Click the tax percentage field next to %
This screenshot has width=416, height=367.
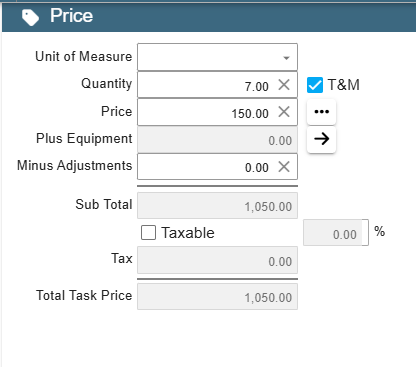(336, 233)
